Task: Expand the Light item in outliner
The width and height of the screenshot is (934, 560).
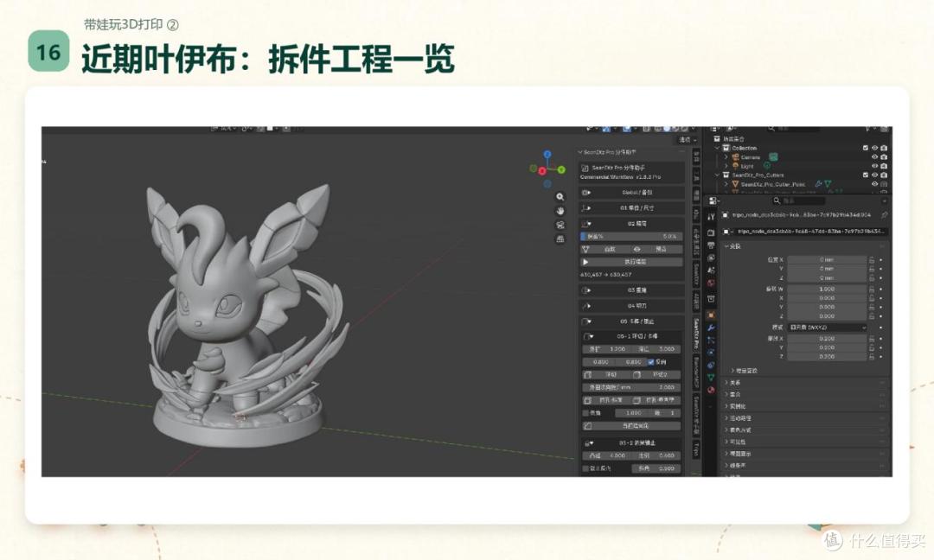Action: 726,166
